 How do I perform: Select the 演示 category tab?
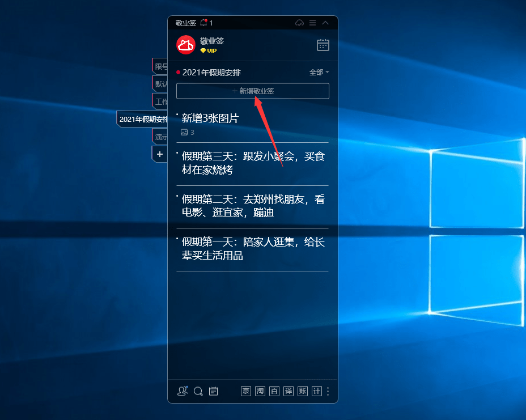pos(160,137)
